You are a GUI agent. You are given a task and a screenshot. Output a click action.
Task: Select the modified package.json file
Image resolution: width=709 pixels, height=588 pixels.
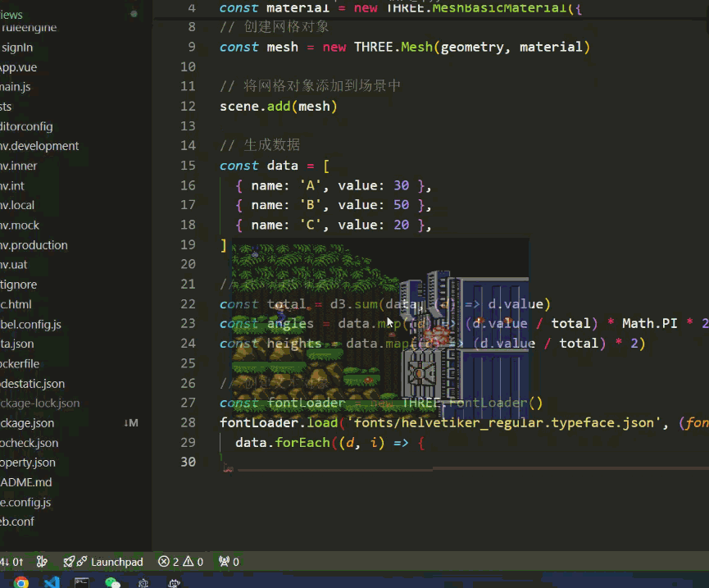[x=28, y=423]
